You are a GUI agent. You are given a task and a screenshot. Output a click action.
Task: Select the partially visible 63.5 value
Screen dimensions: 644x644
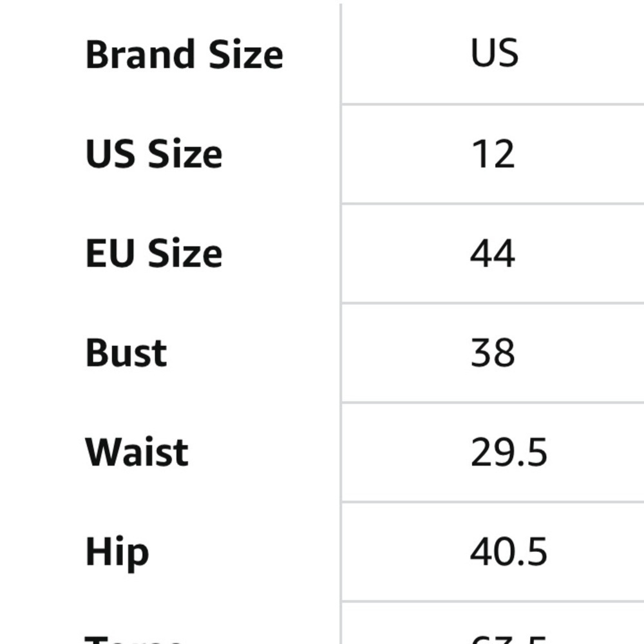[509, 639]
